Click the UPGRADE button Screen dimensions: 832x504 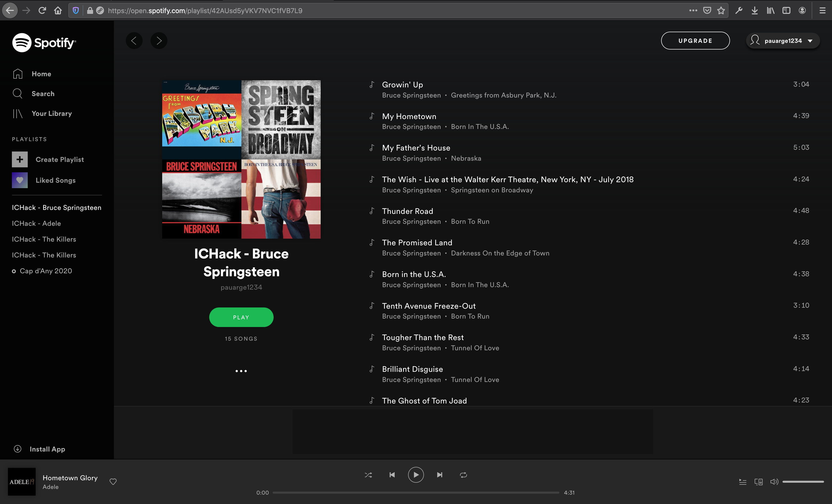click(695, 41)
